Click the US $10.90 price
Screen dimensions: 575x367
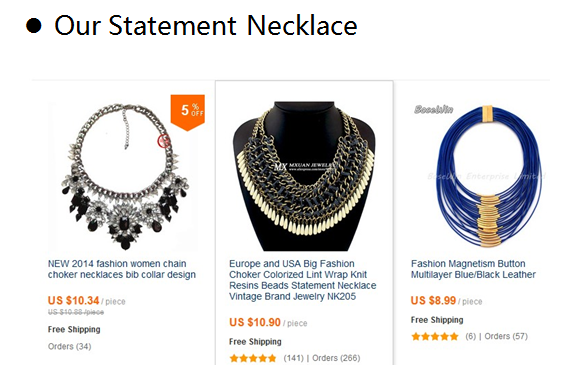255,323
